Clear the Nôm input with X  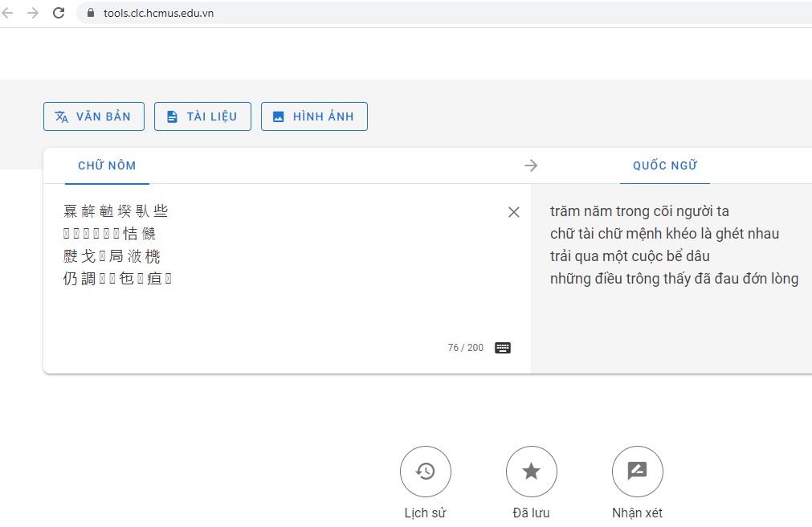[514, 212]
